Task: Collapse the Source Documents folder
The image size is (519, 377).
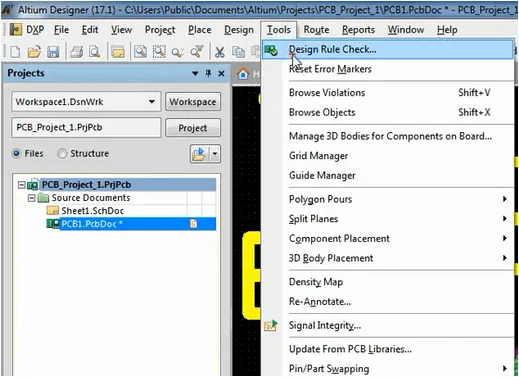Action: click(31, 198)
